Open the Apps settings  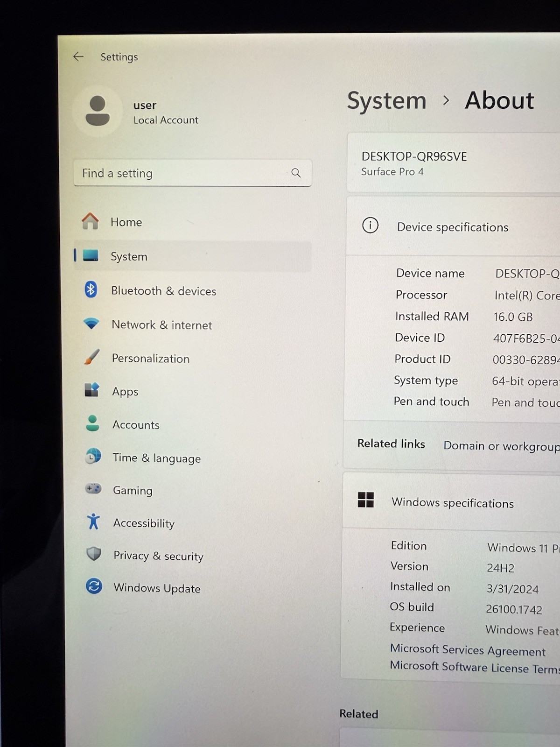click(192, 391)
